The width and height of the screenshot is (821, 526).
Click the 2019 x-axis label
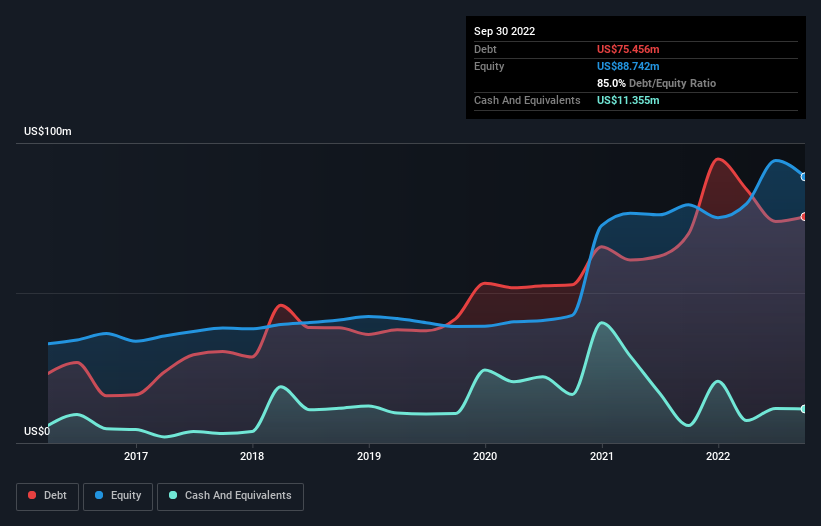click(x=369, y=456)
